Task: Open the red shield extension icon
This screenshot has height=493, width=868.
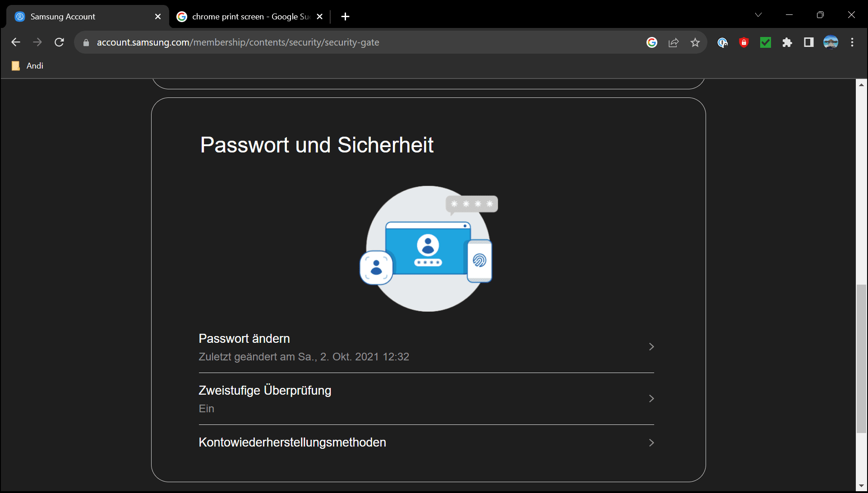Action: point(744,42)
